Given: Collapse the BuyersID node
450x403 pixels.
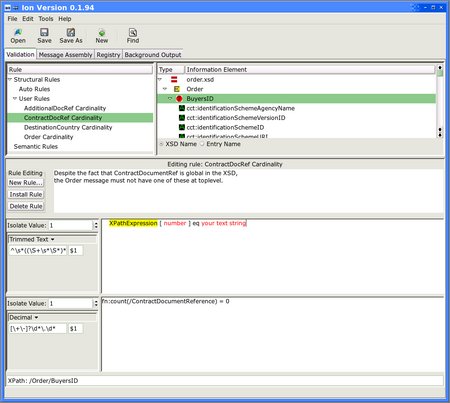Looking at the screenshot, I should [x=170, y=99].
